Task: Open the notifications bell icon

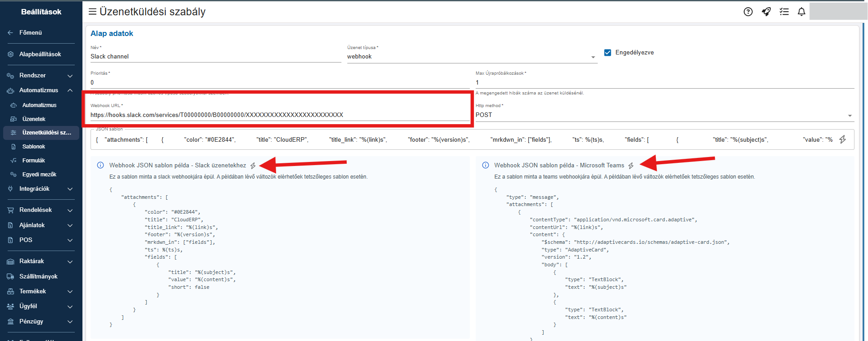Action: (x=801, y=12)
